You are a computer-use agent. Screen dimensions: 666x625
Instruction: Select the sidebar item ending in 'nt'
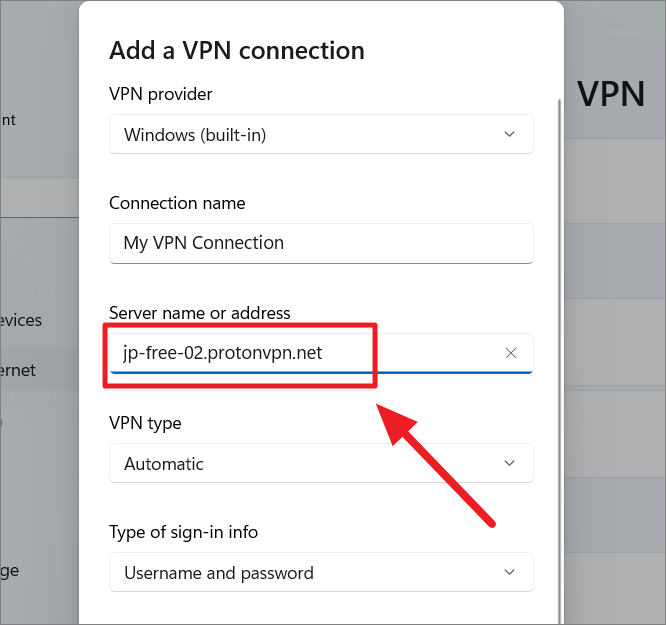click(8, 120)
